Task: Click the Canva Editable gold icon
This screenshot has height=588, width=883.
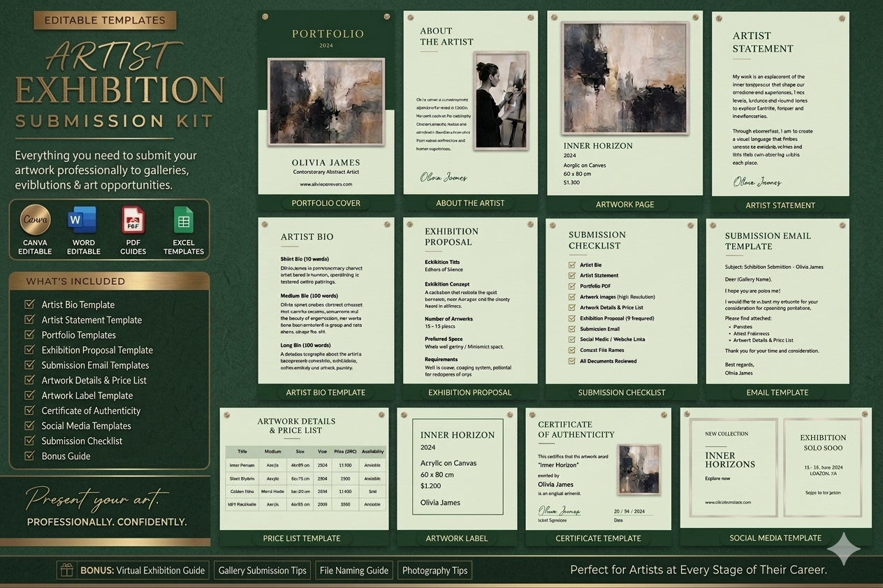Action: tap(35, 220)
